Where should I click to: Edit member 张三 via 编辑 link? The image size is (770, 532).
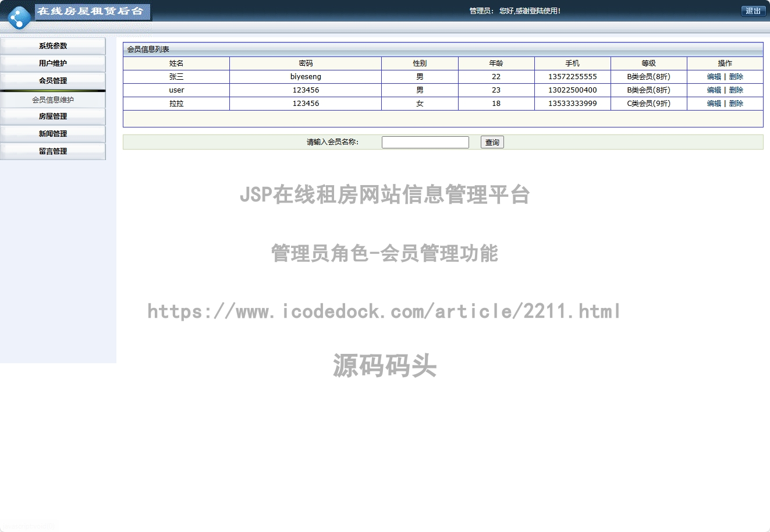click(x=714, y=77)
